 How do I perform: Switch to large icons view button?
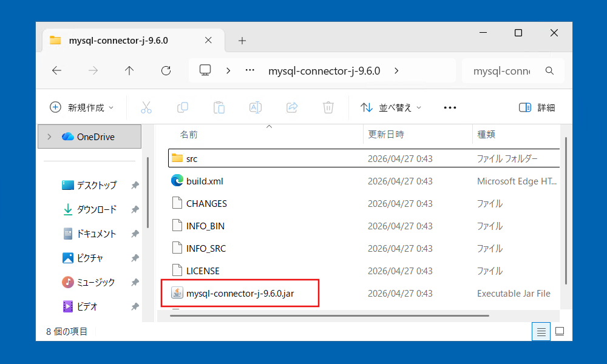click(560, 331)
